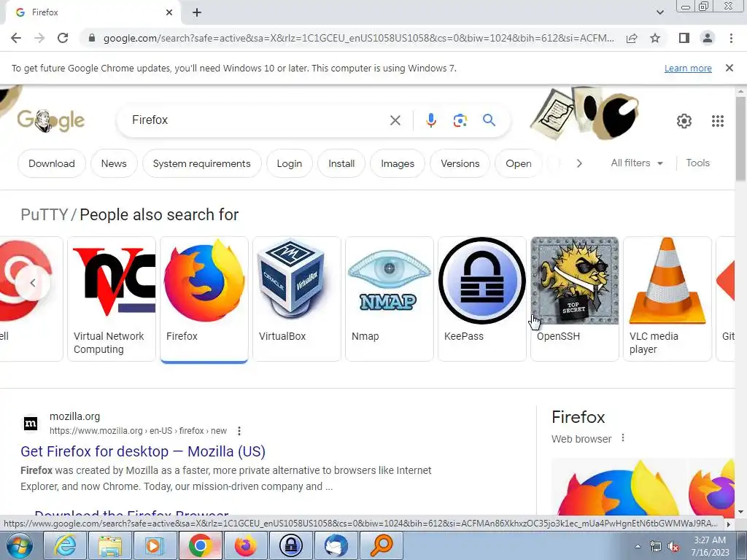Open the Learn more link

[x=688, y=69]
